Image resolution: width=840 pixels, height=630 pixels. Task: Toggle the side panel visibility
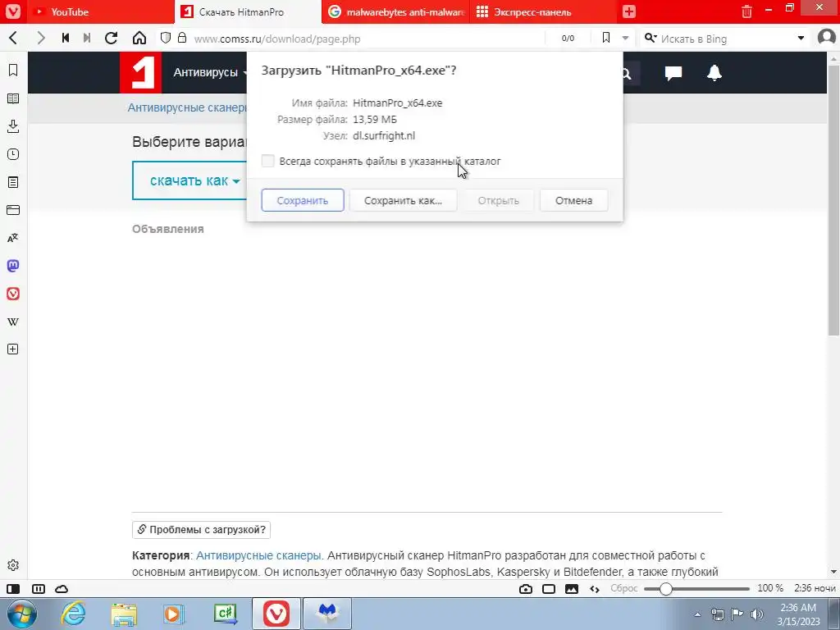tap(13, 589)
